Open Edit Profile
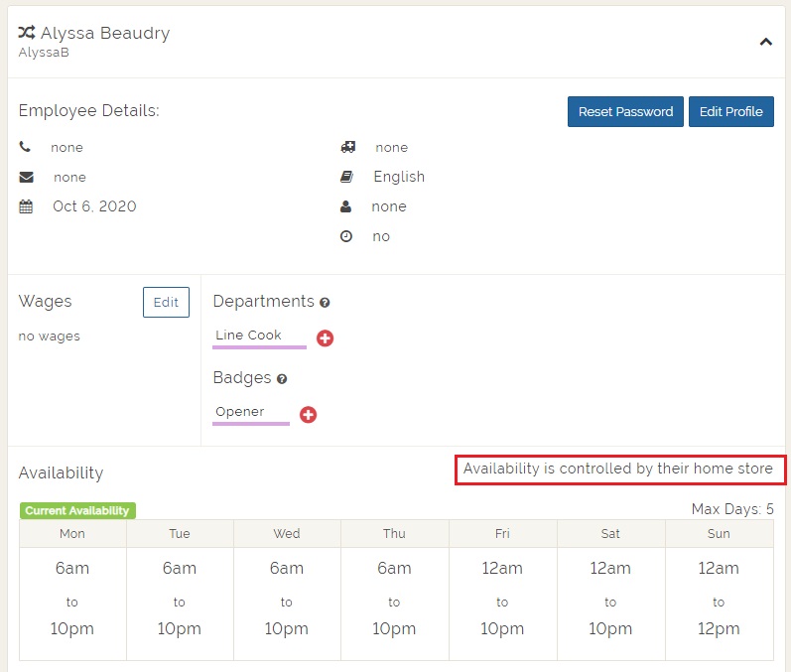This screenshot has height=672, width=791. point(730,111)
